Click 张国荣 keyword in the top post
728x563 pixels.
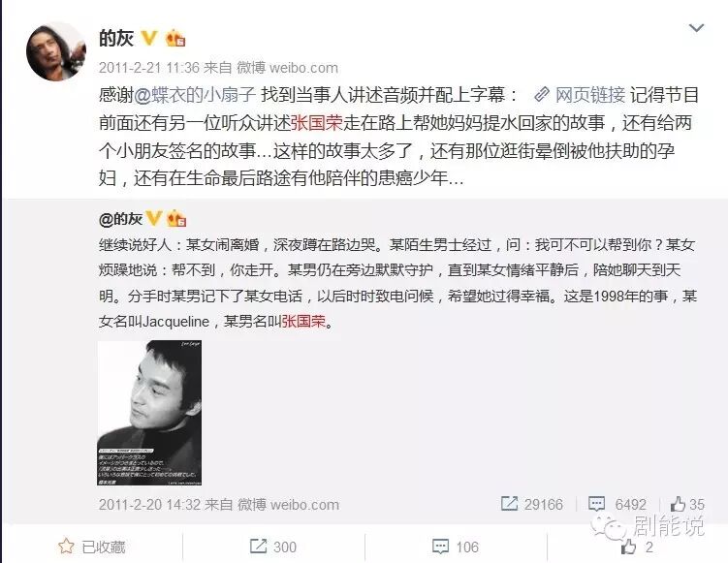(317, 122)
